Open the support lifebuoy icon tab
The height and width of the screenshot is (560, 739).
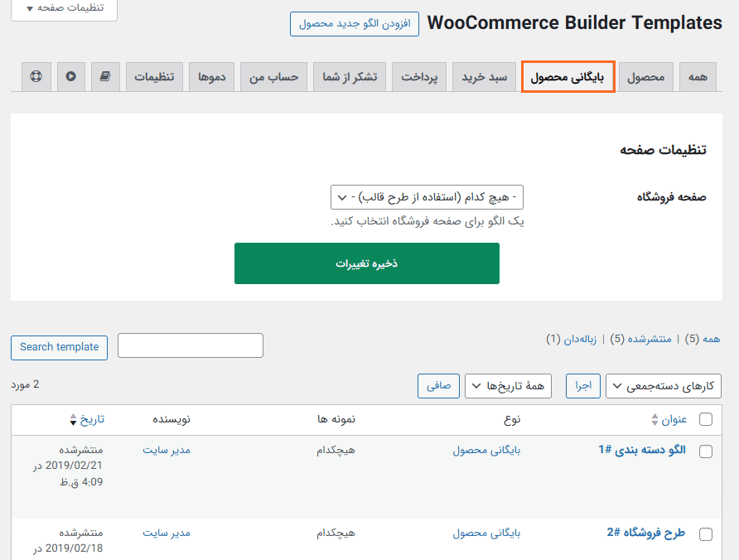tap(36, 76)
